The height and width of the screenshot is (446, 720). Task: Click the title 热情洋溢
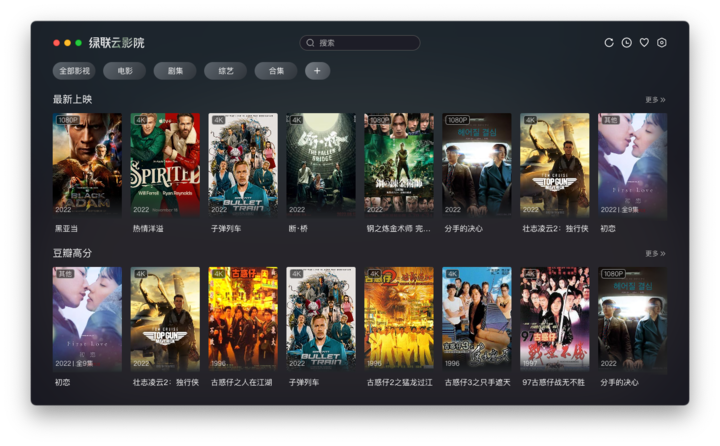click(148, 229)
